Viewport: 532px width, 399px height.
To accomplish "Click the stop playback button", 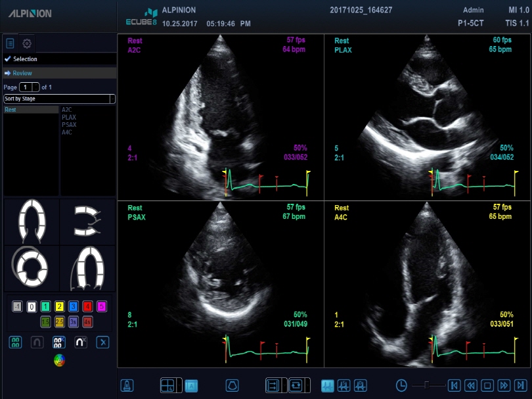I will coord(487,385).
